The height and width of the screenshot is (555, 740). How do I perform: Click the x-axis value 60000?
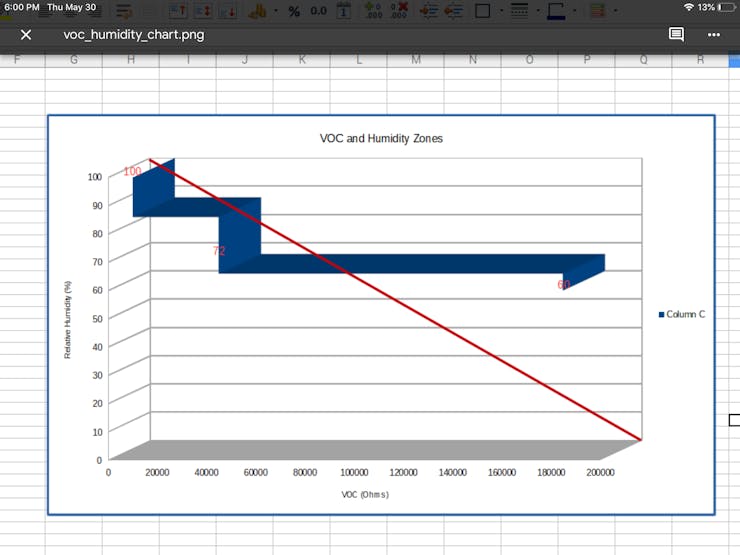(x=256, y=472)
